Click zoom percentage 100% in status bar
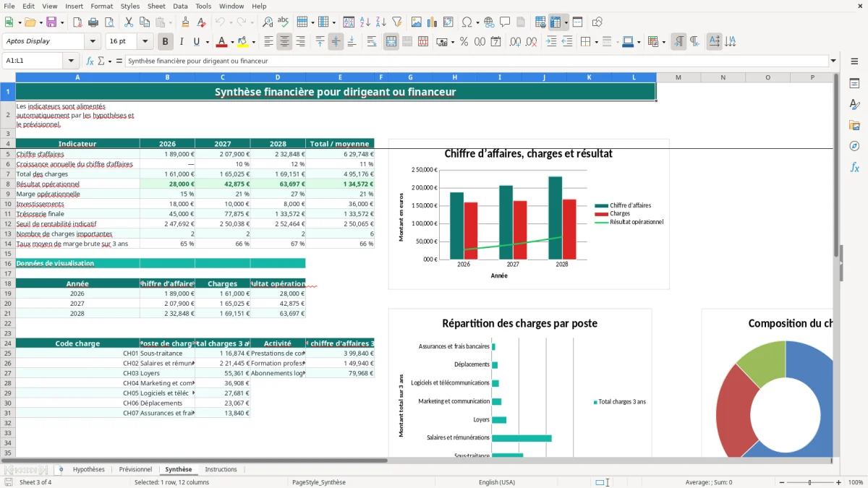This screenshot has width=868, height=488. pos(855,482)
